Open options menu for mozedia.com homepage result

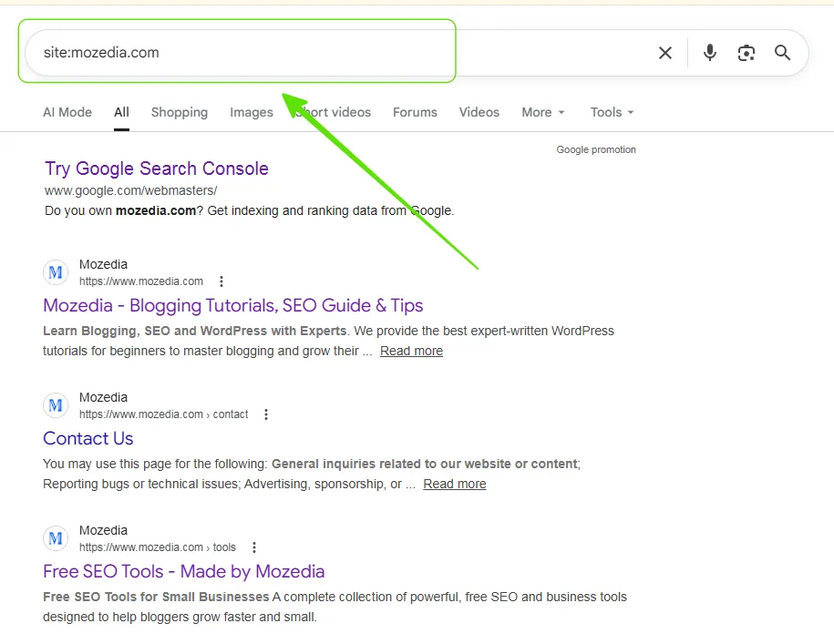click(221, 281)
